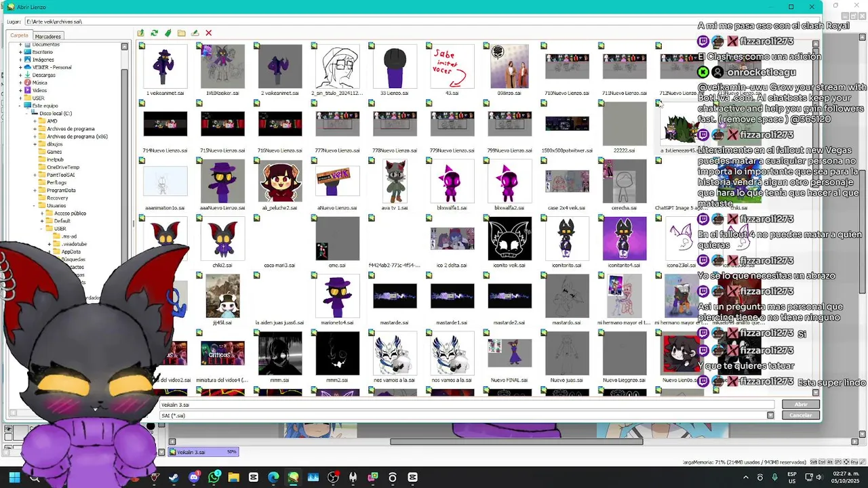The width and height of the screenshot is (868, 488).
Task: Toggle layer visibility eye in SAI layer panel
Action: pyautogui.click(x=8, y=429)
